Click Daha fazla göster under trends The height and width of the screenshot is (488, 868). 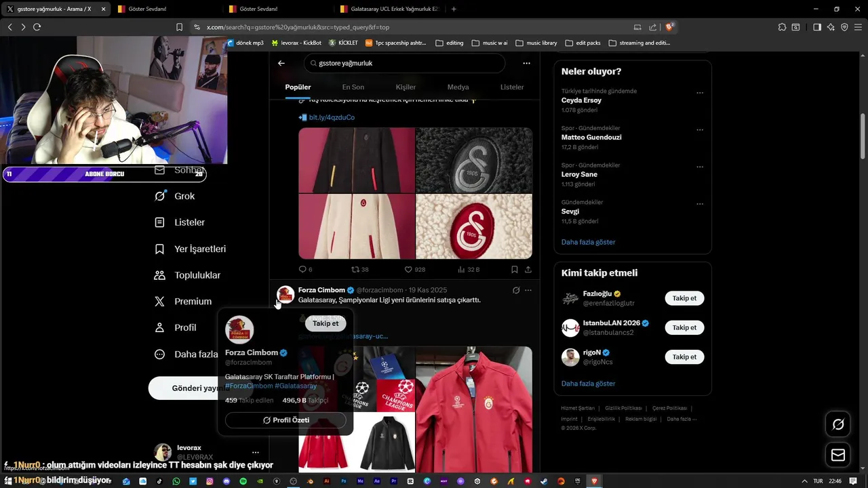point(588,242)
